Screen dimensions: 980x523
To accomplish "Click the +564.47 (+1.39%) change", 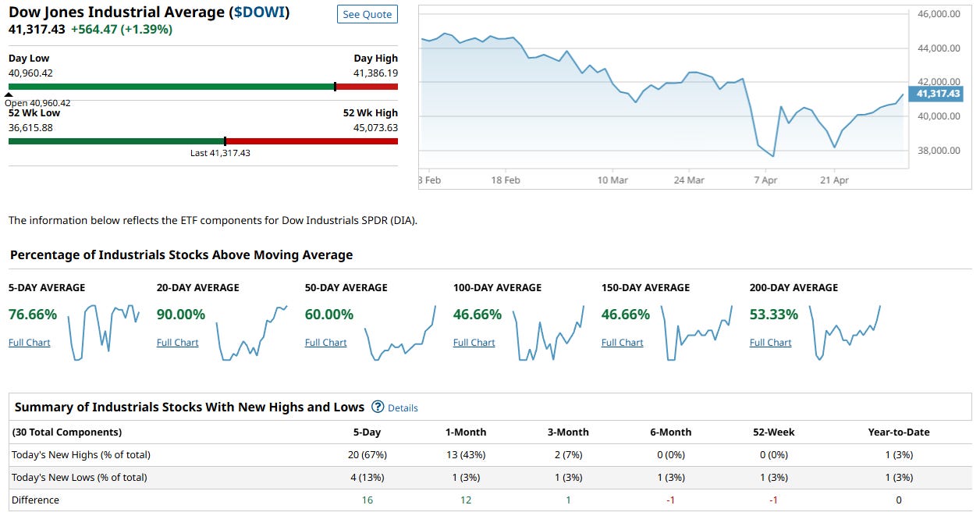I will (121, 29).
